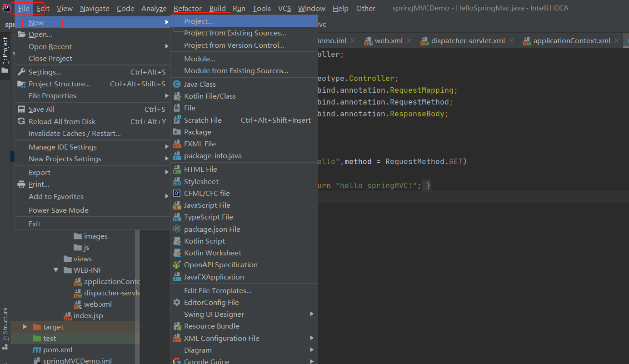629x364 pixels.
Task: Click the Java Class icon in New submenu
Action: pyautogui.click(x=177, y=84)
